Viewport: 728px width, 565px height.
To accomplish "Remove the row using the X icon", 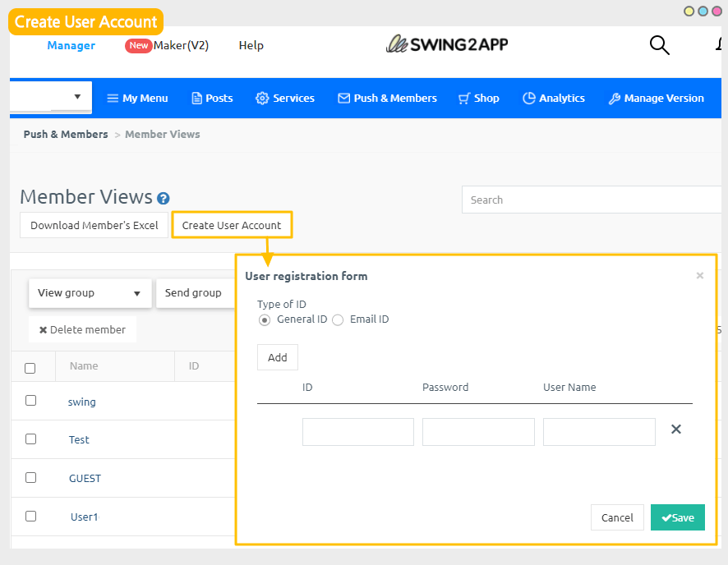I will pos(676,429).
